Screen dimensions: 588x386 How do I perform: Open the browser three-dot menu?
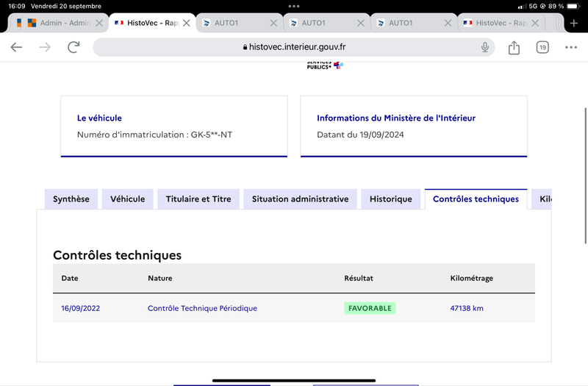571,47
